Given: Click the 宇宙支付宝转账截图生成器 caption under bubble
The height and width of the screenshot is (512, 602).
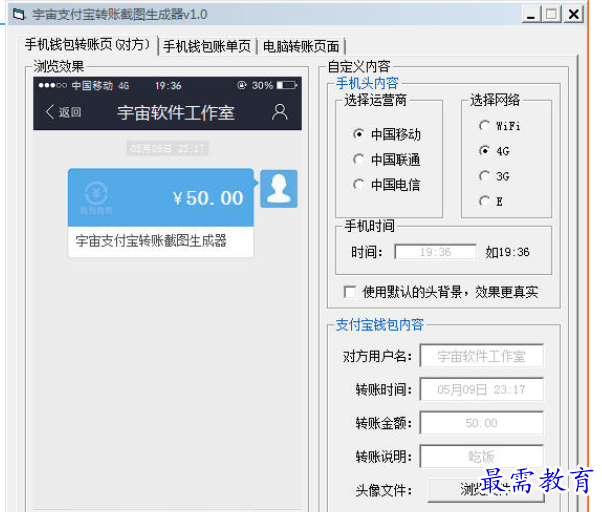Looking at the screenshot, I should [x=151, y=241].
